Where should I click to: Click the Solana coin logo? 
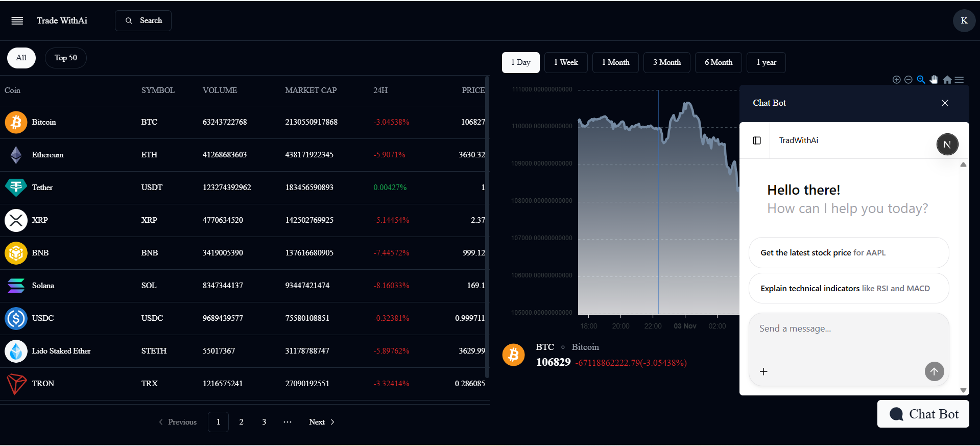(x=16, y=286)
